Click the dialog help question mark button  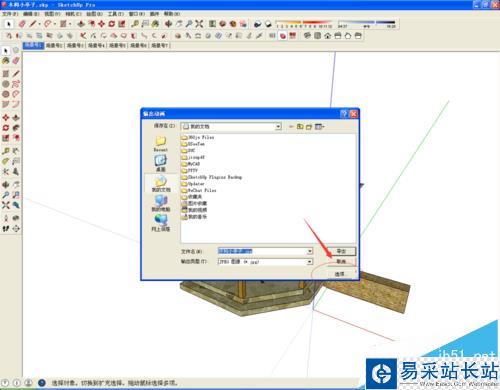pyautogui.click(x=344, y=114)
